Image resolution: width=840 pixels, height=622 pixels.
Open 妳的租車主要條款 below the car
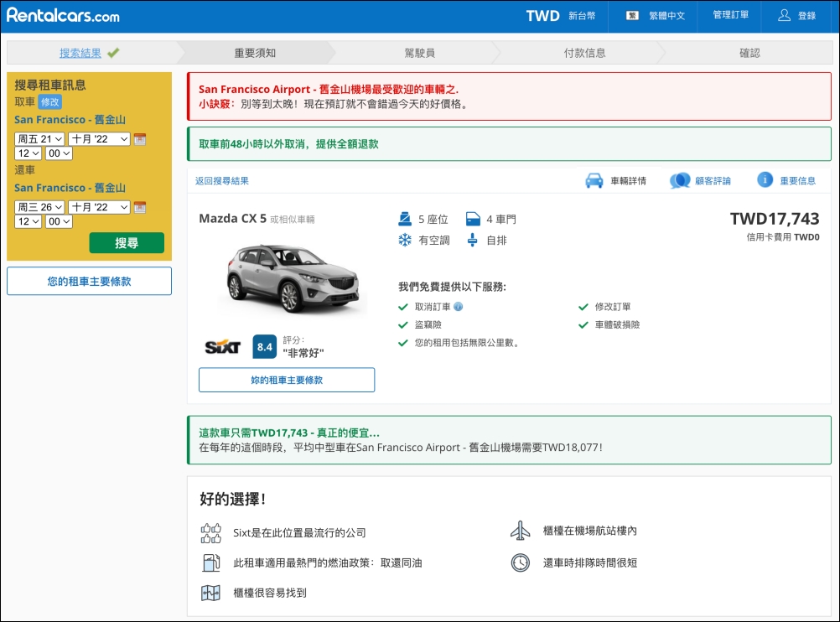287,380
